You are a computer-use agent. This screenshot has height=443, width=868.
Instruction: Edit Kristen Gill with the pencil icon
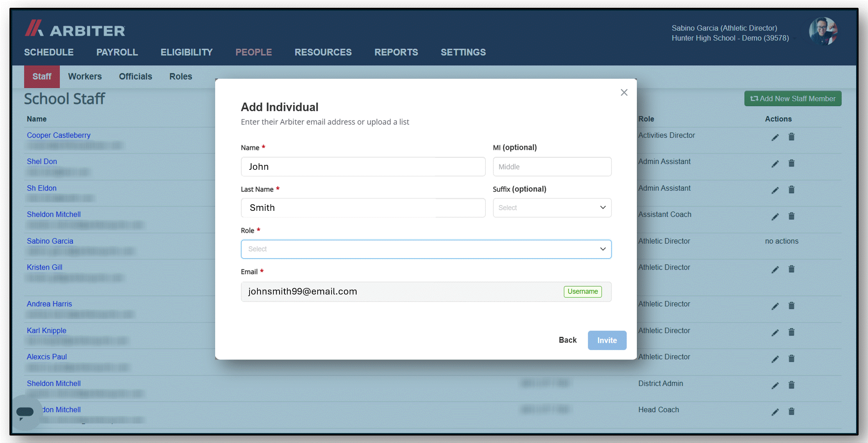(x=775, y=269)
